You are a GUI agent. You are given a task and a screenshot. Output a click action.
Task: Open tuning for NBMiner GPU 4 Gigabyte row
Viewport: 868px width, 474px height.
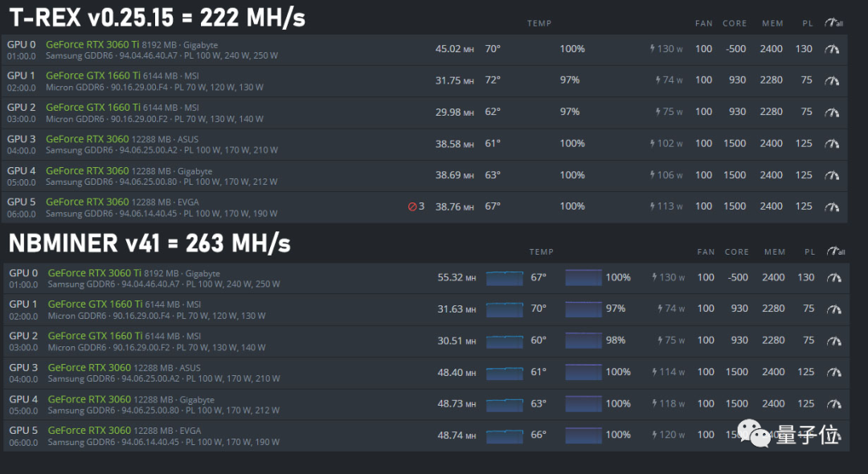coord(834,404)
